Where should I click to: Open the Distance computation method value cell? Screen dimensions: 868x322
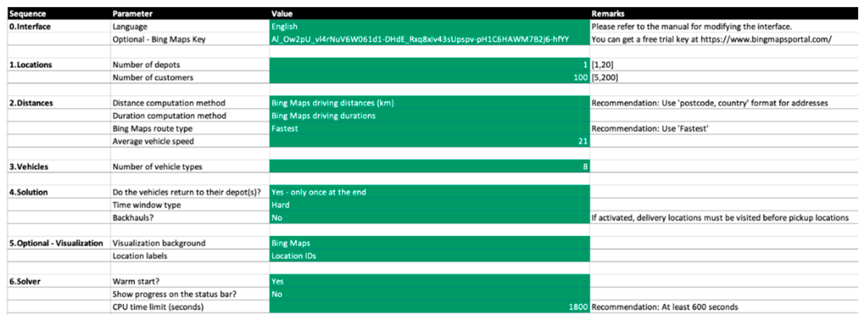pyautogui.click(x=429, y=103)
